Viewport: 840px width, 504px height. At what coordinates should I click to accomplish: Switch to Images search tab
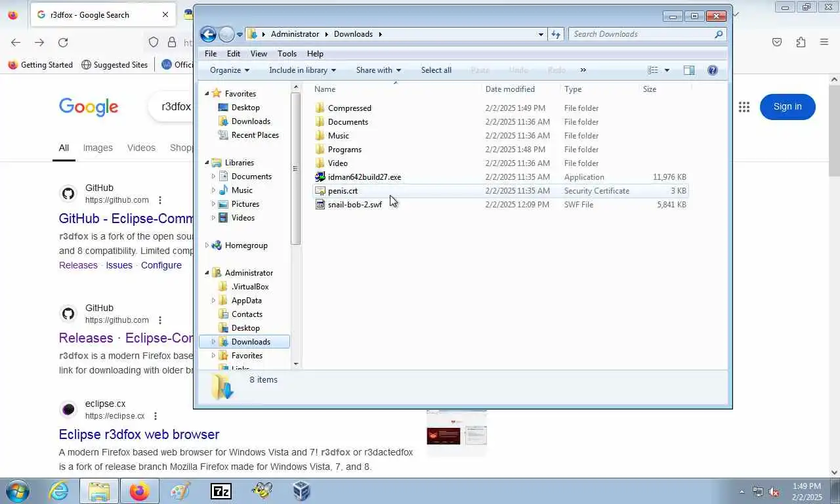[x=98, y=148]
